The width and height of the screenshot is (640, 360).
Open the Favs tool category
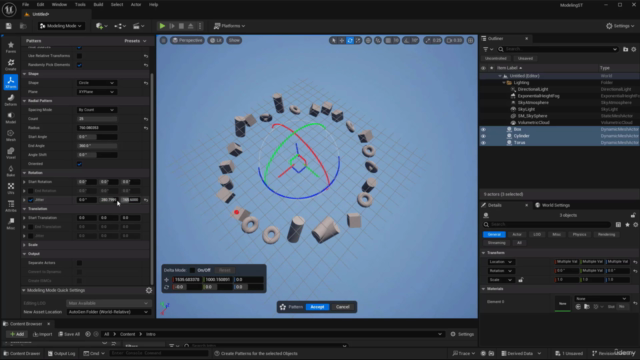click(x=11, y=47)
